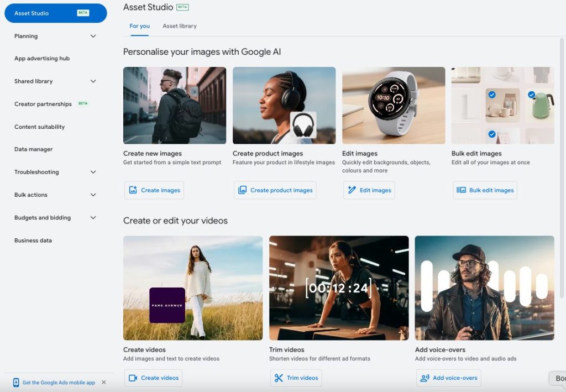The image size is (566, 392).
Task: Open Creator partnerships
Action: tap(43, 104)
